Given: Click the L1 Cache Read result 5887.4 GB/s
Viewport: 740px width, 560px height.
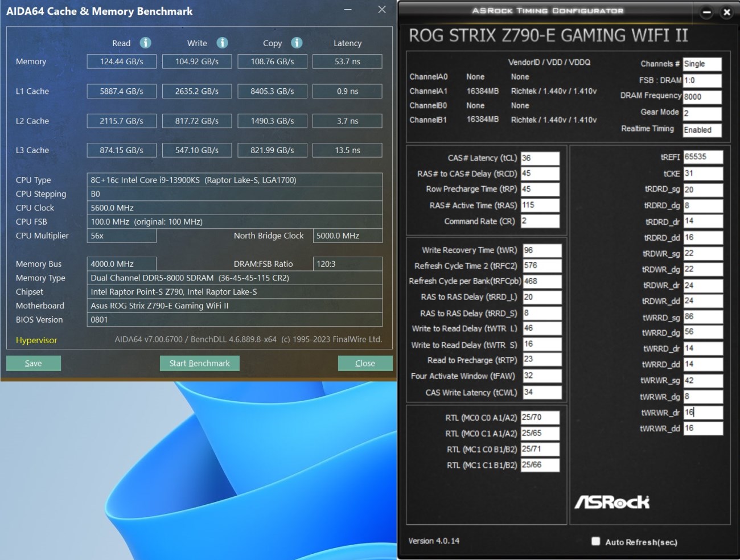Looking at the screenshot, I should (122, 91).
